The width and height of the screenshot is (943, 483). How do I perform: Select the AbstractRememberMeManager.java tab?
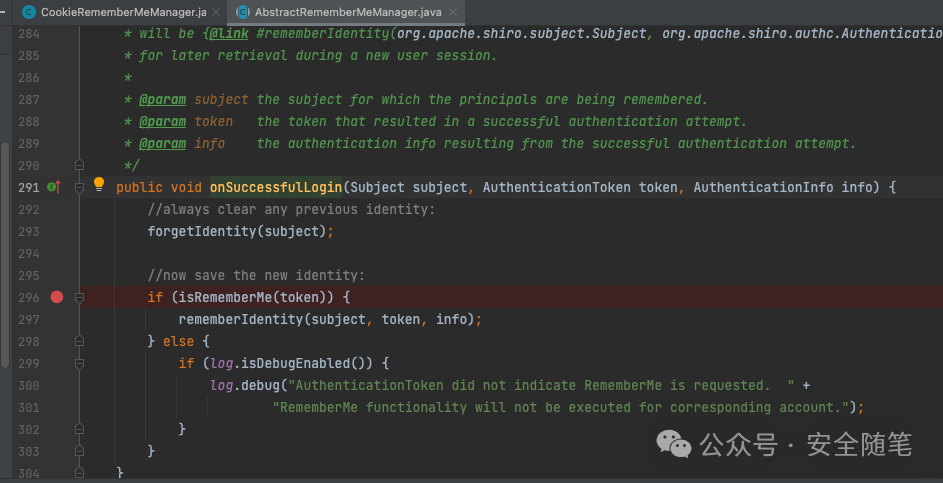point(348,12)
